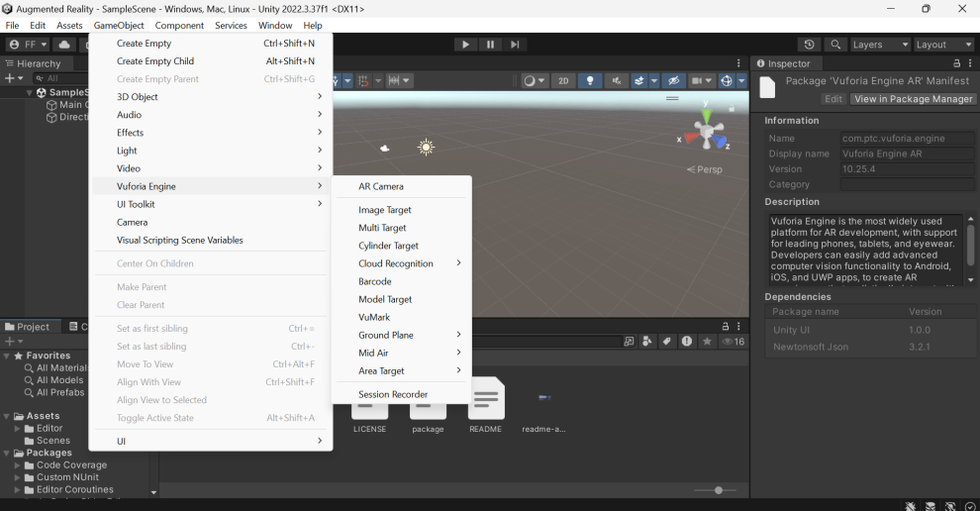The height and width of the screenshot is (511, 980).
Task: Open the Inspector panel three-dot menu
Action: click(970, 63)
